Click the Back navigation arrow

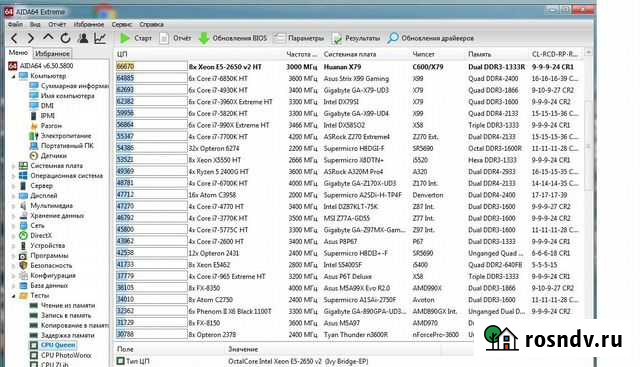(14, 38)
